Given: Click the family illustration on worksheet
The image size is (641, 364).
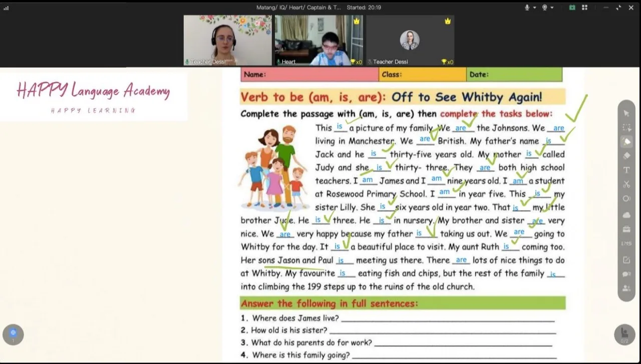Looking at the screenshot, I should coord(273,167).
